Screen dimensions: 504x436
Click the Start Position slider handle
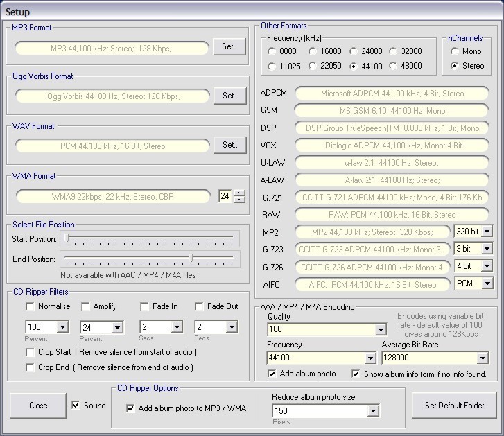click(x=67, y=238)
